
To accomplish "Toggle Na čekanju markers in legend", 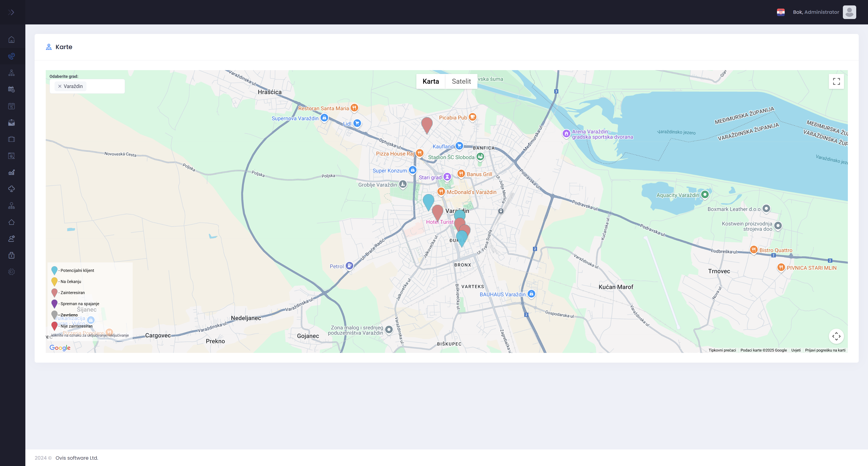I will [54, 281].
